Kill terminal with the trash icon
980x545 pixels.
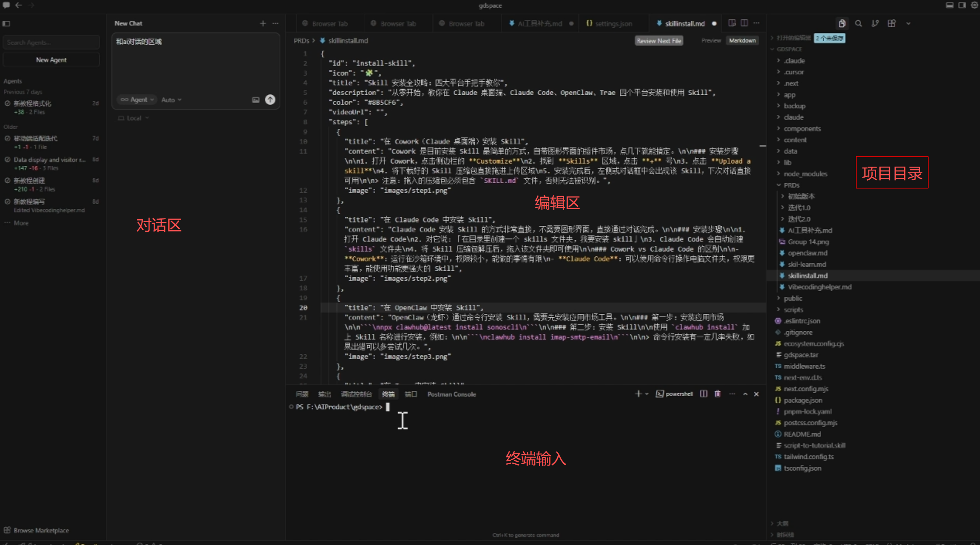(x=717, y=394)
